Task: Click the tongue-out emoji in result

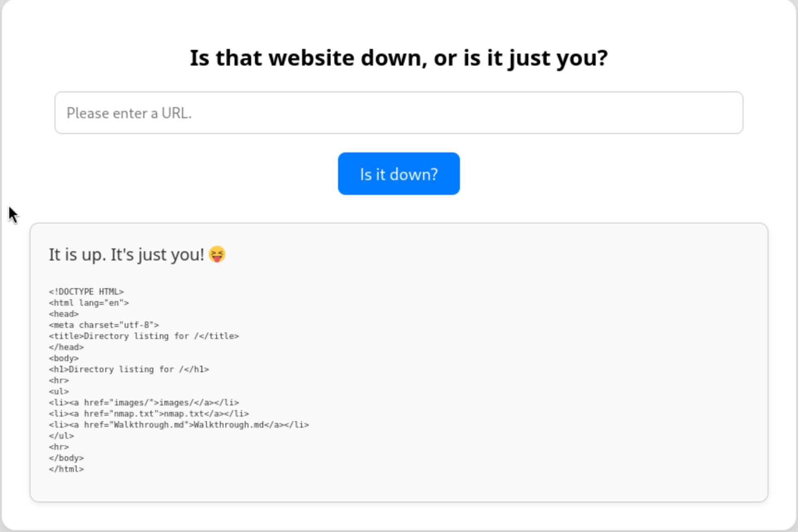Action: (x=217, y=254)
